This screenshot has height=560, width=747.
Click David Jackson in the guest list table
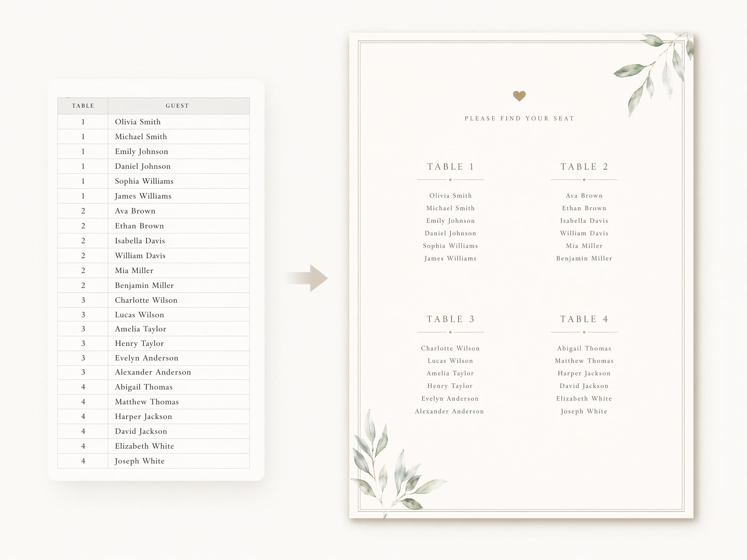(x=141, y=431)
